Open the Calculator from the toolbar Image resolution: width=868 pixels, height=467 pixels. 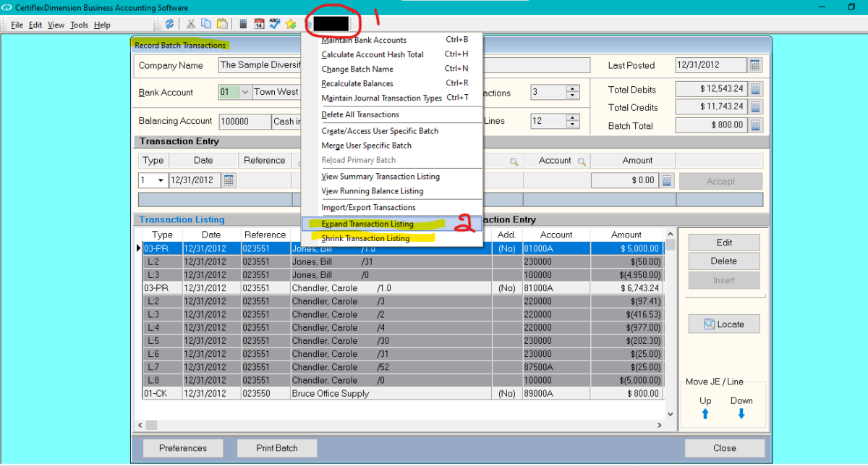pyautogui.click(x=242, y=23)
